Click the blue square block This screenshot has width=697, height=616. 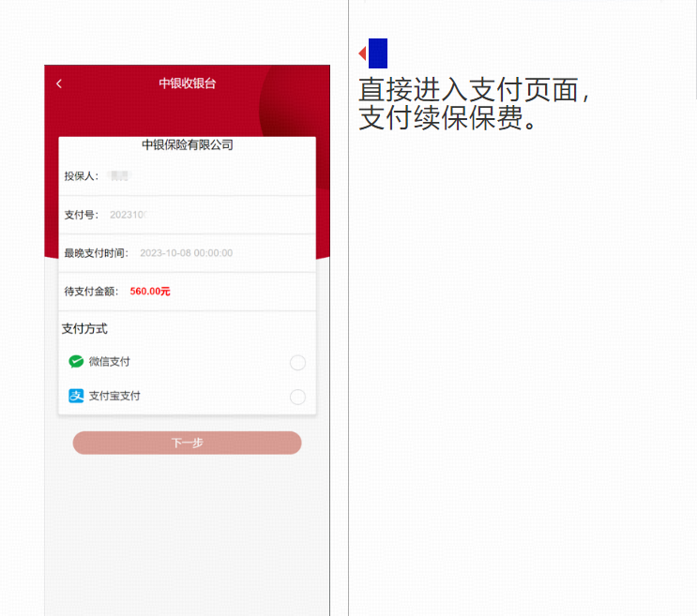378,53
